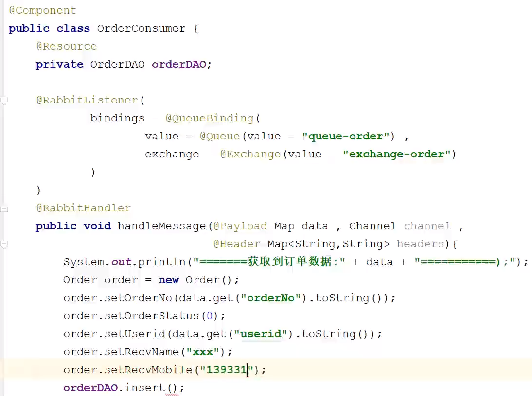Collapse the @RabbitHandler fold marker in gutter
The width and height of the screenshot is (532, 396).
pyautogui.click(x=4, y=208)
